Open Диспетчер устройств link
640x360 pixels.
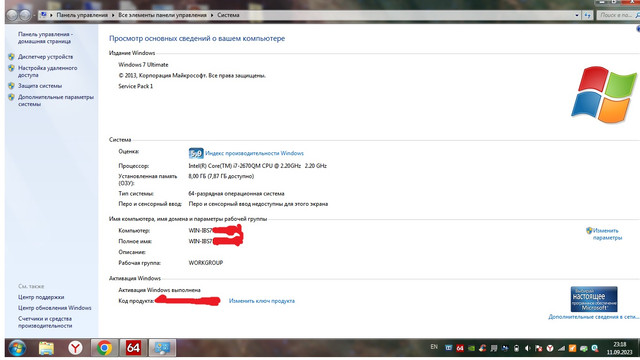45,57
